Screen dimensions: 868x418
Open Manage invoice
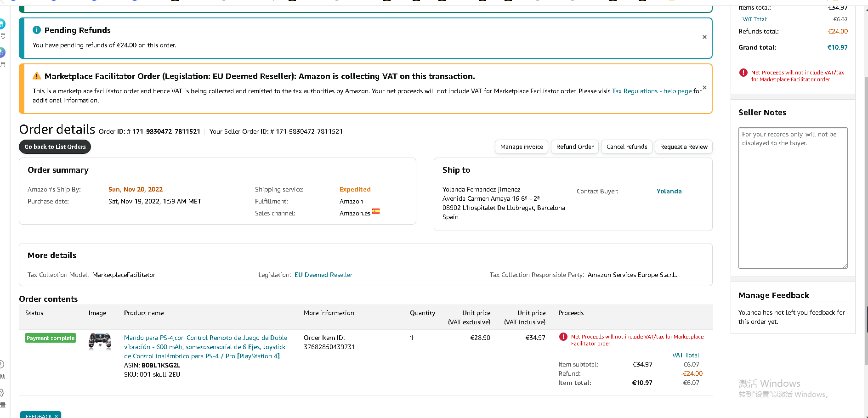pos(521,147)
